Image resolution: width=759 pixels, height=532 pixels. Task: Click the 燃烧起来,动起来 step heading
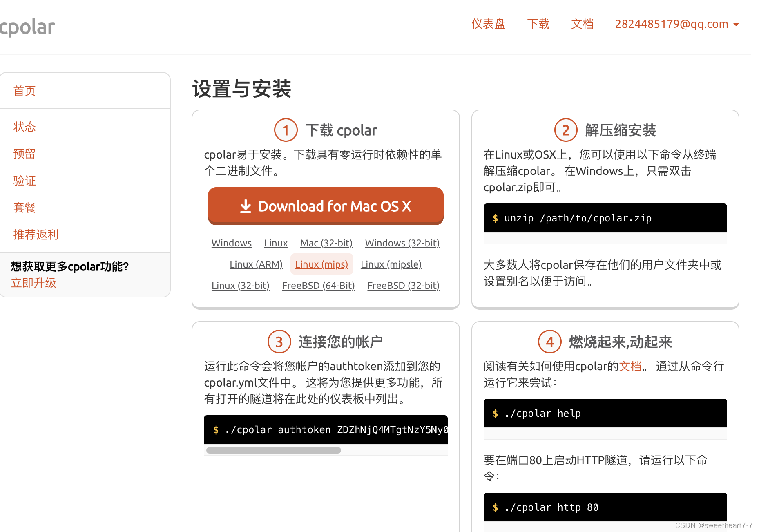pyautogui.click(x=621, y=342)
